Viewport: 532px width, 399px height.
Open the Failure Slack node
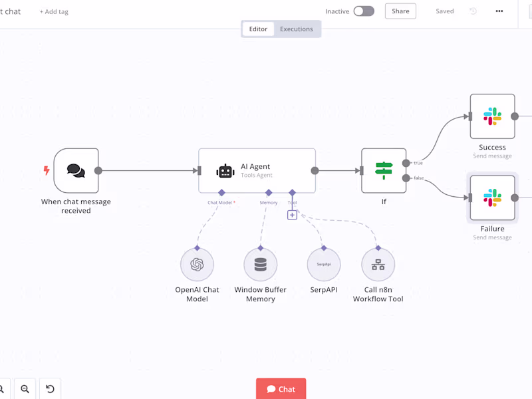tap(492, 197)
